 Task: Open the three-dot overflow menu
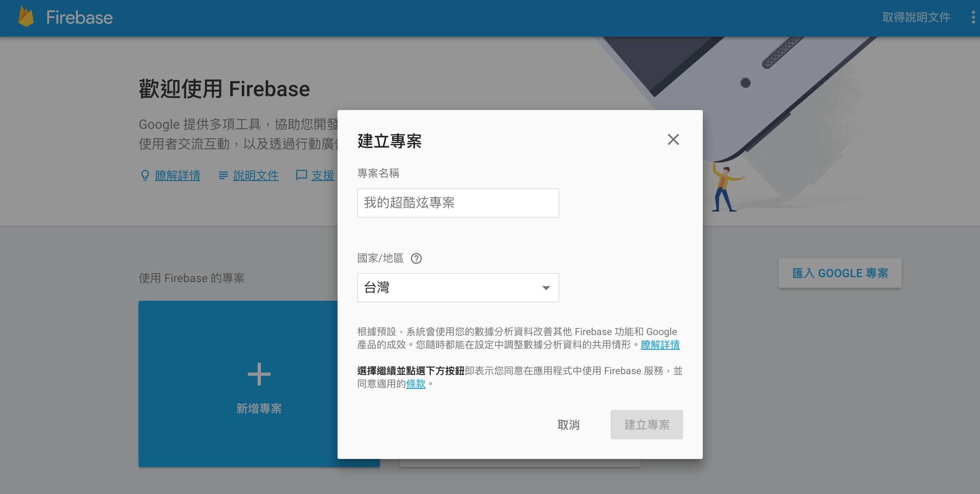click(973, 17)
